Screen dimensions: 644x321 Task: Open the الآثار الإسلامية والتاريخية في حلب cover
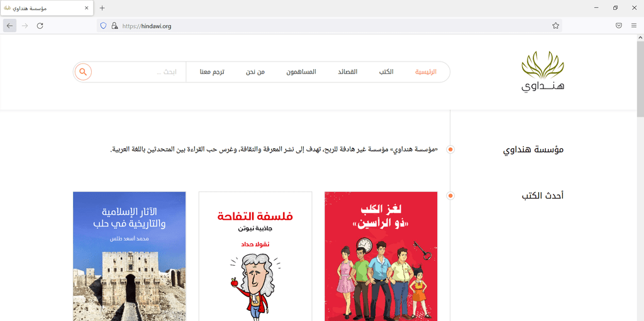[129, 256]
